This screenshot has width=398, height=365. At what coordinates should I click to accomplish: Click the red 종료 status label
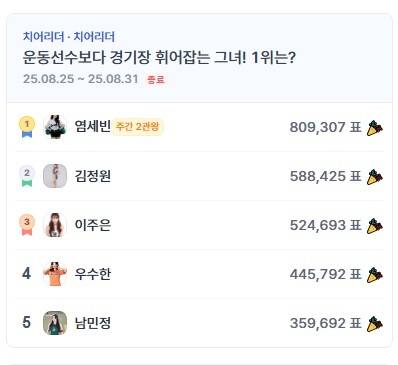point(156,80)
